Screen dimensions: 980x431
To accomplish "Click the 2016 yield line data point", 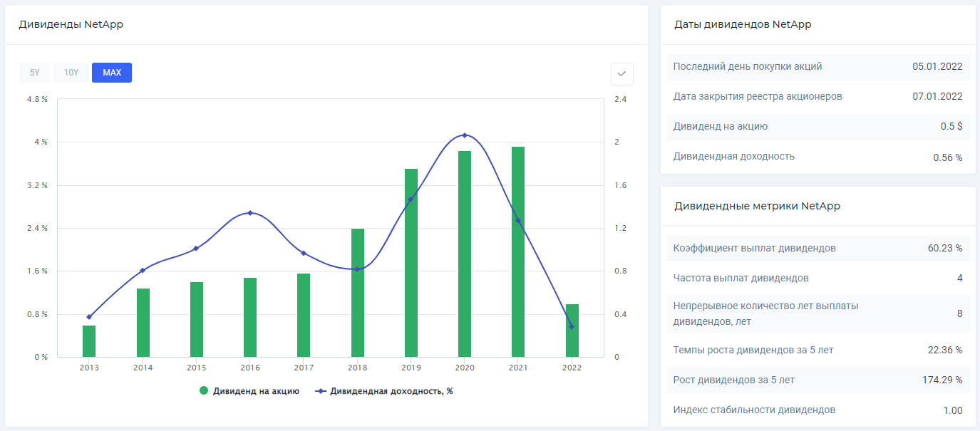I will coord(250,213).
